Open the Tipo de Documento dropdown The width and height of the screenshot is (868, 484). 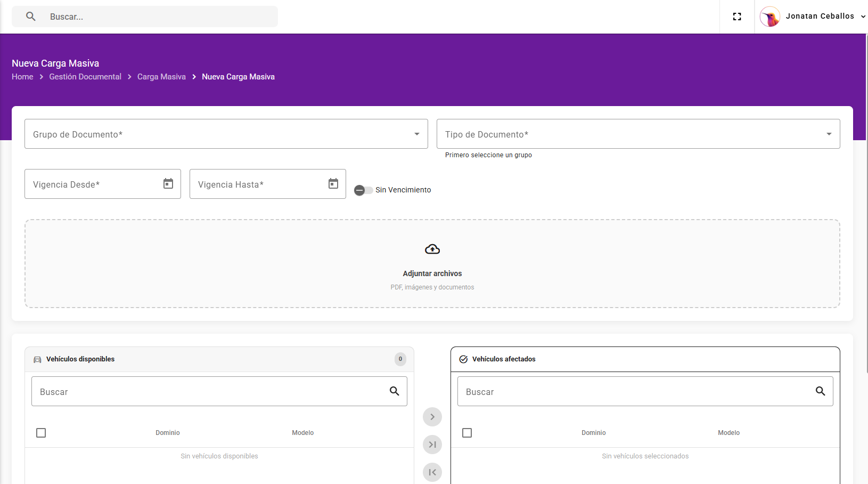[638, 134]
